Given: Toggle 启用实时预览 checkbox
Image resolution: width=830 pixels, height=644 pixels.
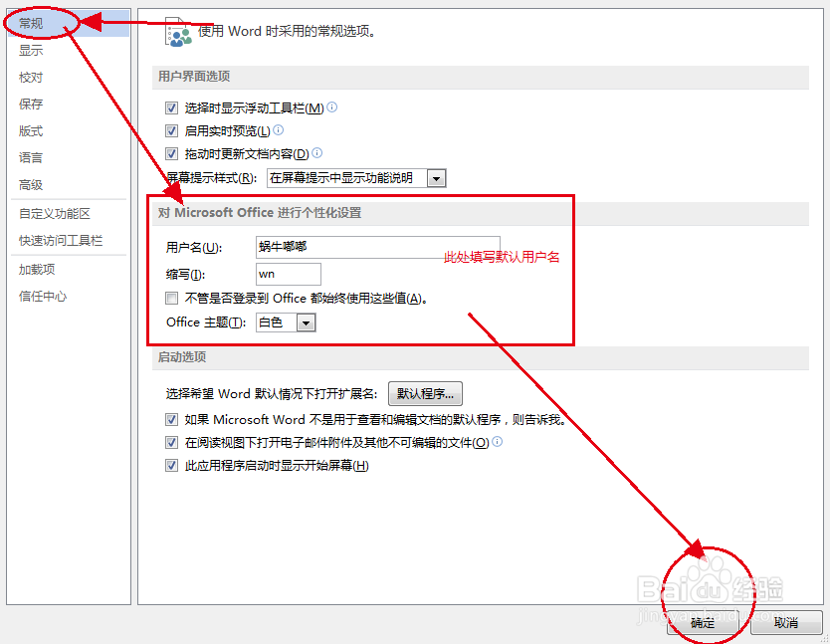Looking at the screenshot, I should pos(171,130).
